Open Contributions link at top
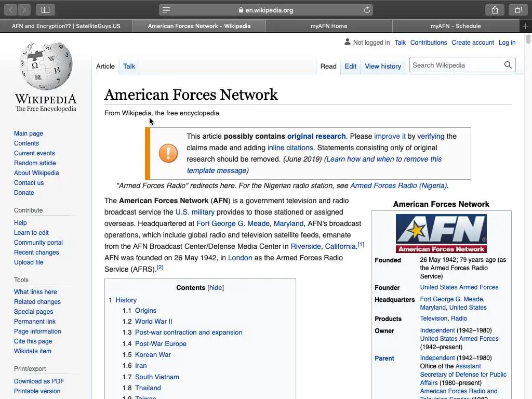 pos(429,43)
